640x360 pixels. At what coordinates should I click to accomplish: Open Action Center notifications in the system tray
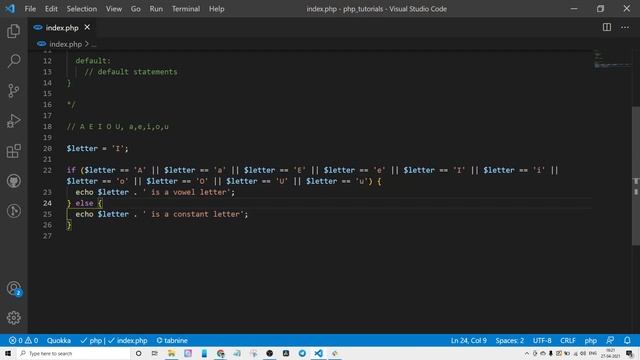(629, 353)
